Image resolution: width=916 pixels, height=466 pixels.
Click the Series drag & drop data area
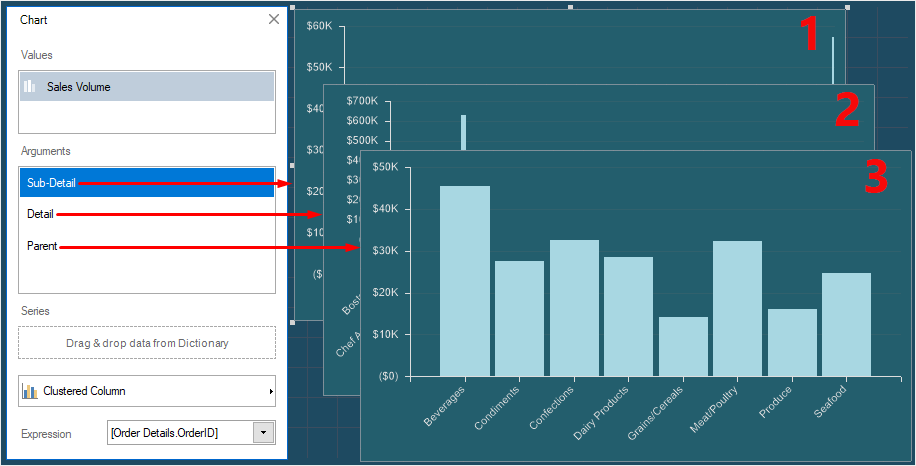point(146,343)
